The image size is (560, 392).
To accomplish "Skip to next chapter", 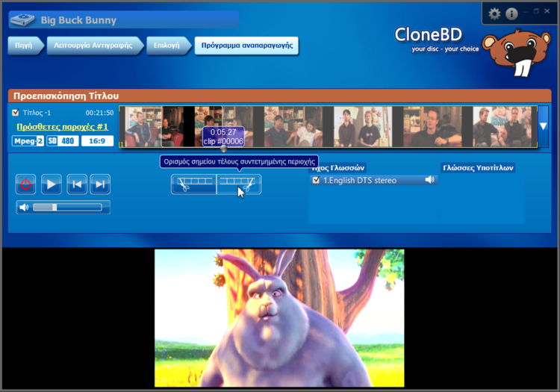I will (x=100, y=184).
